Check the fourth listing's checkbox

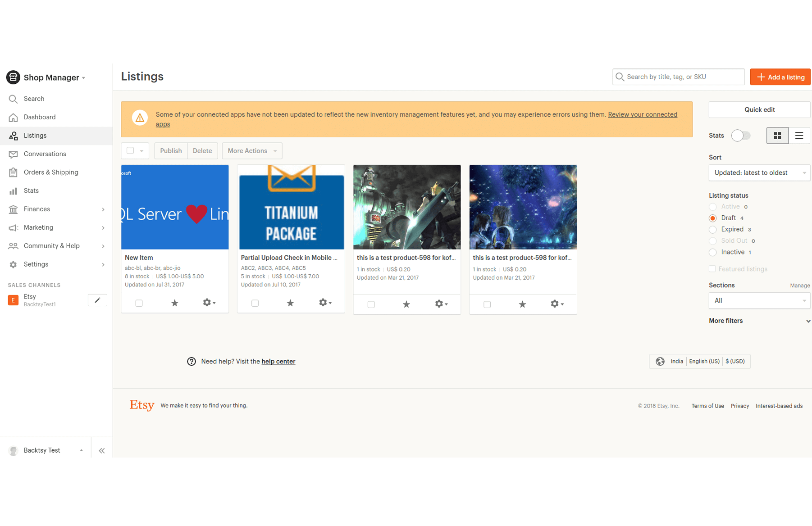click(x=487, y=304)
